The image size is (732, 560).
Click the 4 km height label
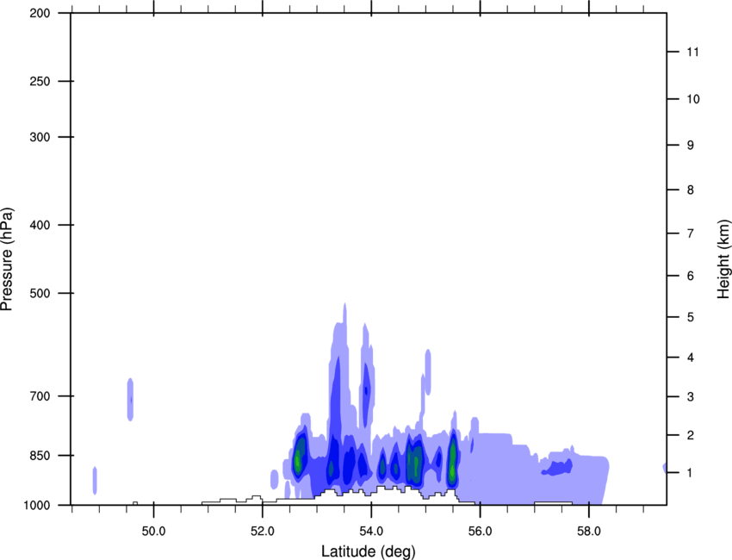click(x=691, y=358)
